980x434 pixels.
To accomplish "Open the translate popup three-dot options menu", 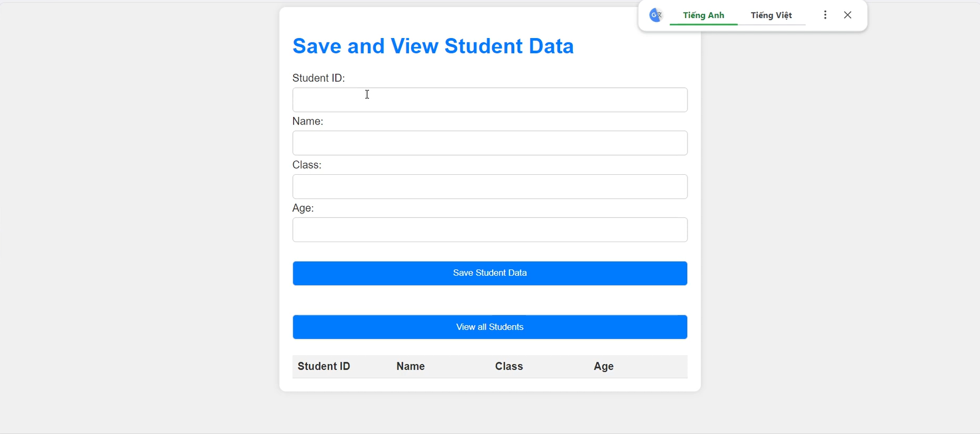I will [x=825, y=15].
